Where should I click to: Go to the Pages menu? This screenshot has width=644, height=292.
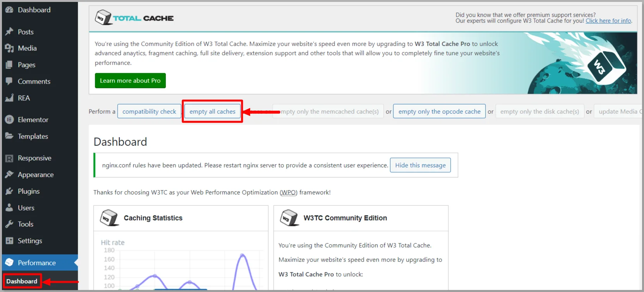39,65
